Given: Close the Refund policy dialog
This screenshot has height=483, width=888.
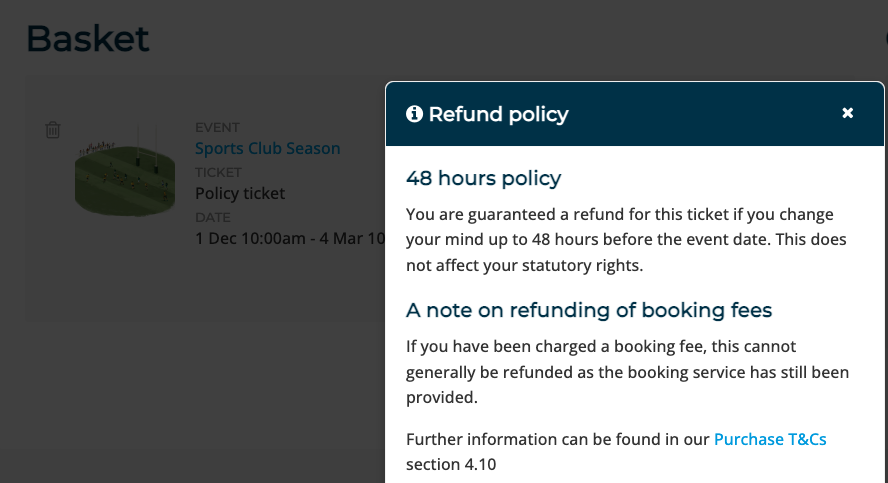Looking at the screenshot, I should (847, 113).
